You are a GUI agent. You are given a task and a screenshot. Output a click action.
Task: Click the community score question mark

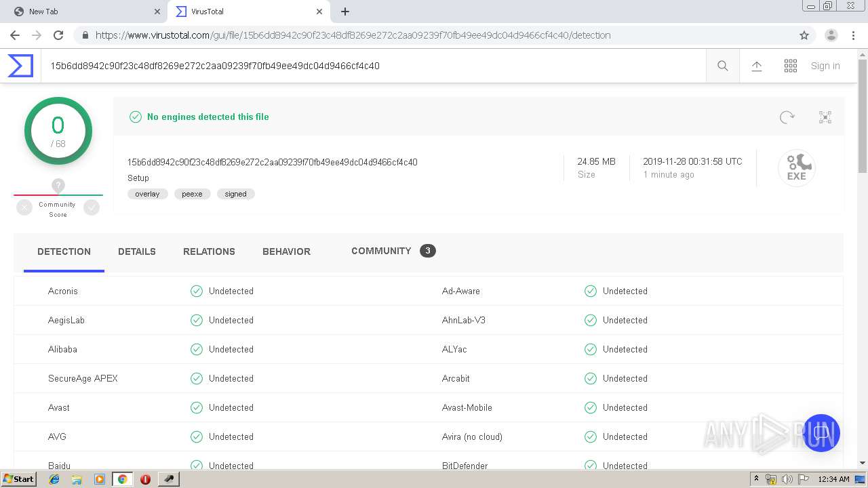pyautogui.click(x=58, y=185)
